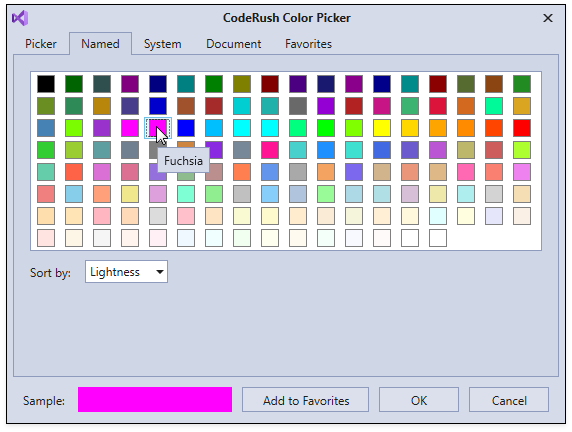This screenshot has width=572, height=432.
Task: Pick the bright blue swatch beside Fuchsia
Action: [x=186, y=128]
